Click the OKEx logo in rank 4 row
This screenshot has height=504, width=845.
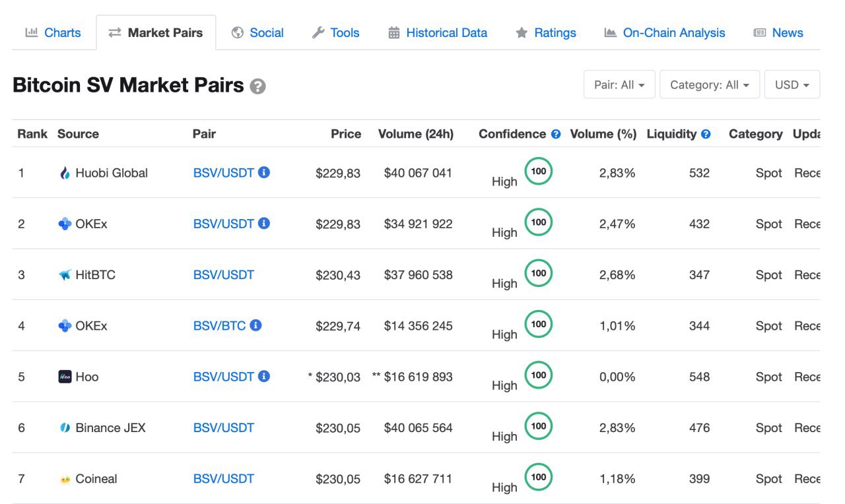65,326
